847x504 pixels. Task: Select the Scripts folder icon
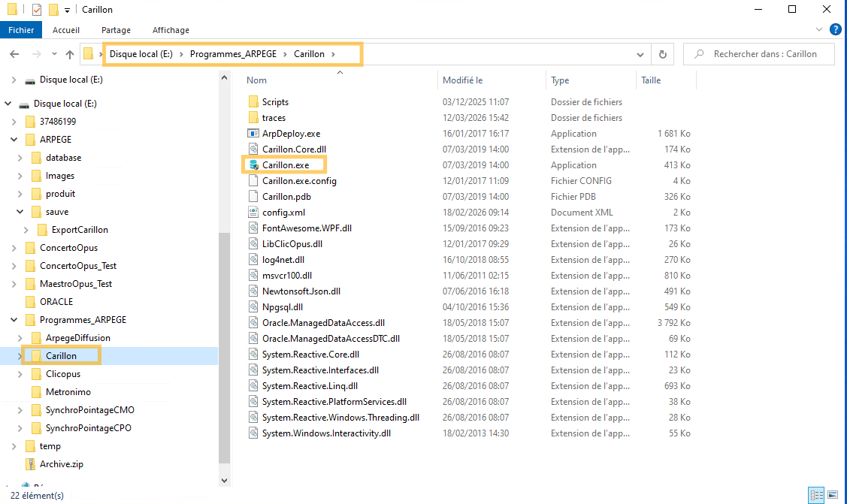click(x=253, y=102)
